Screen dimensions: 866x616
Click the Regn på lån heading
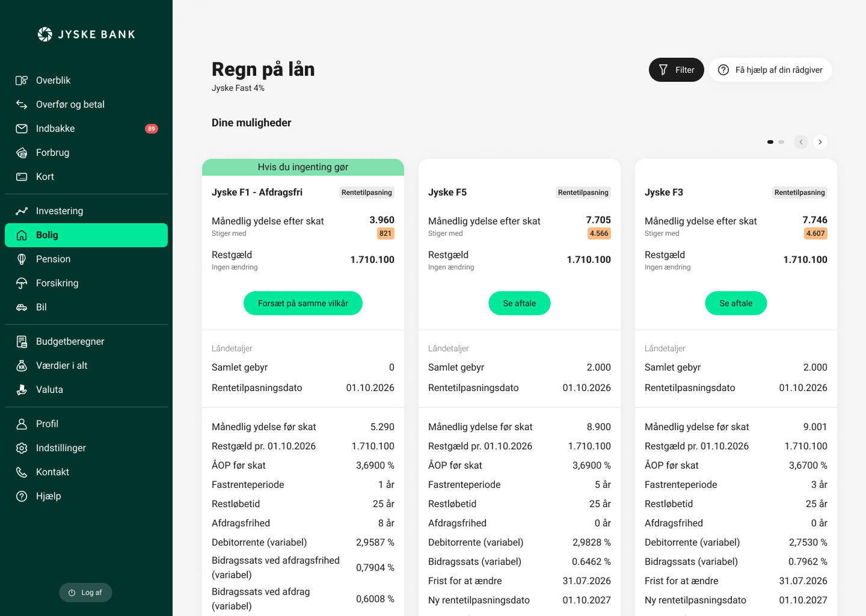coord(263,69)
